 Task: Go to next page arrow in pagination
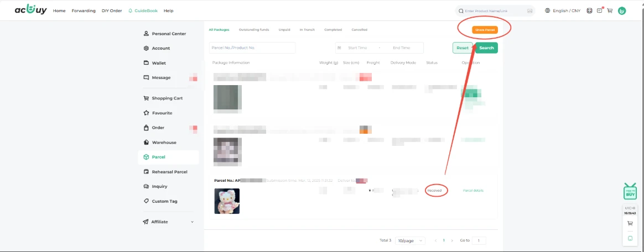452,240
